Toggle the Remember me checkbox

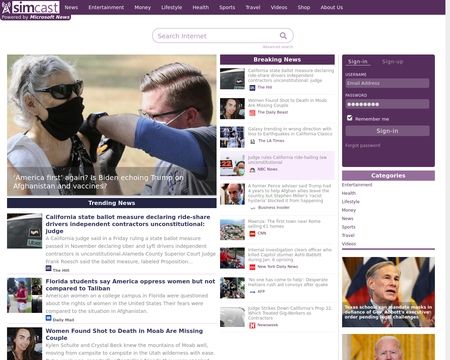pos(349,118)
